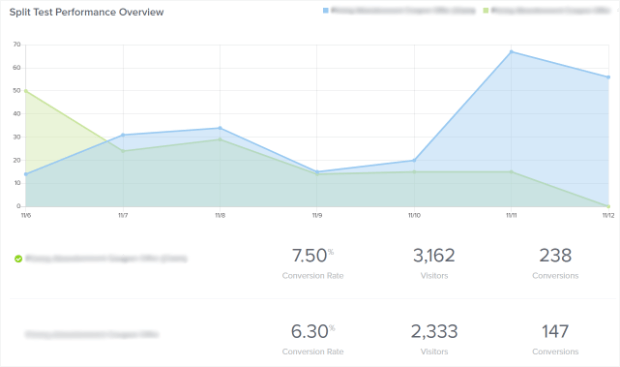Click the blue data point at 11/11
Image resolution: width=620 pixels, height=367 pixels.
(x=511, y=51)
